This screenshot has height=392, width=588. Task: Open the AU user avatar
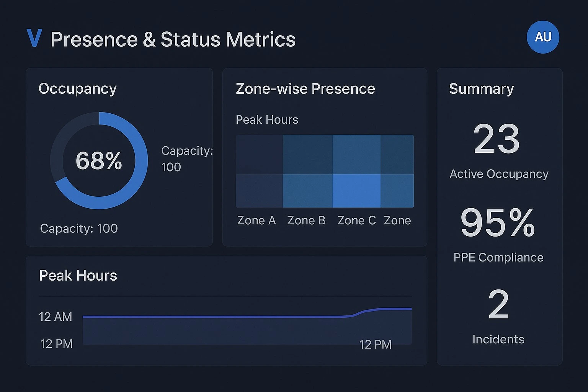[x=543, y=37]
